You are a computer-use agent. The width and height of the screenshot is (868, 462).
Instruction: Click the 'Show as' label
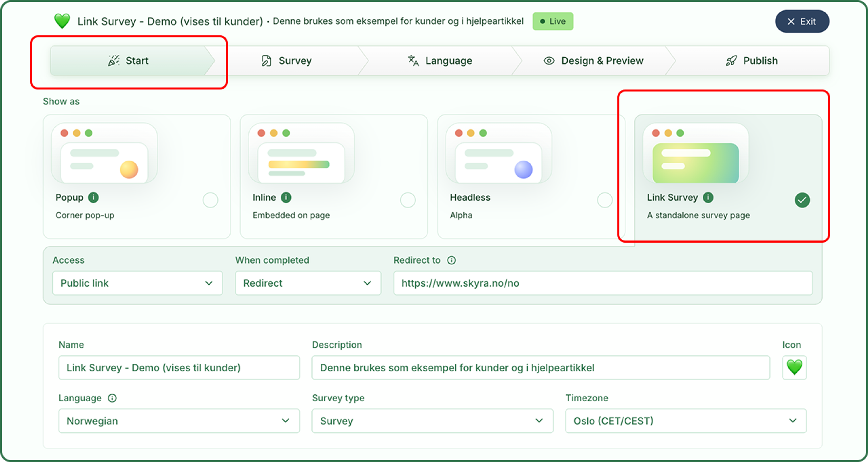(x=61, y=101)
